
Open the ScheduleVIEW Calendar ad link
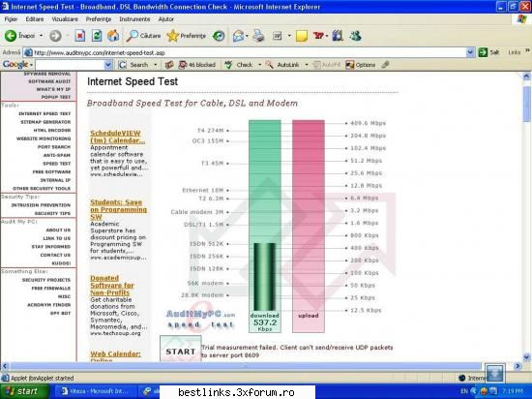tap(117, 137)
